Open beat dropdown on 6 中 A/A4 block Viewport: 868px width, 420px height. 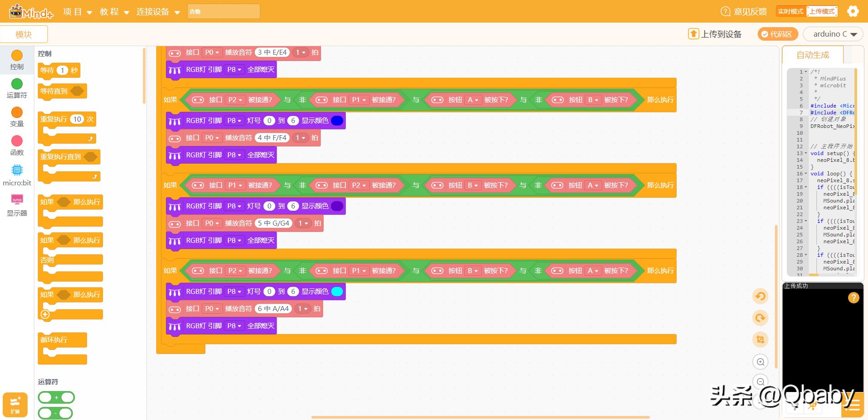(x=303, y=309)
